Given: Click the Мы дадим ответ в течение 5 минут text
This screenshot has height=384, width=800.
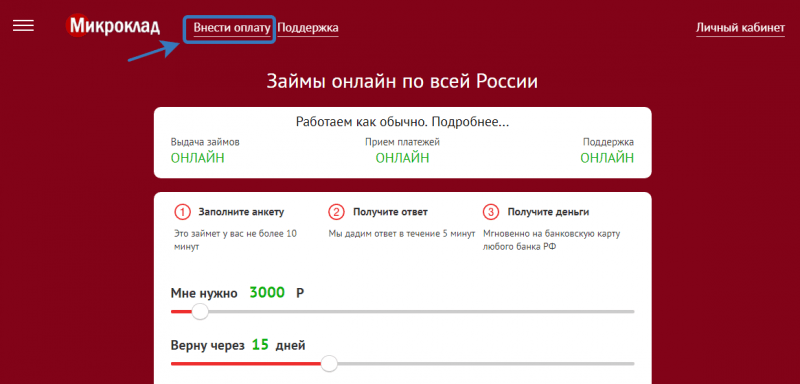Looking at the screenshot, I should (402, 234).
